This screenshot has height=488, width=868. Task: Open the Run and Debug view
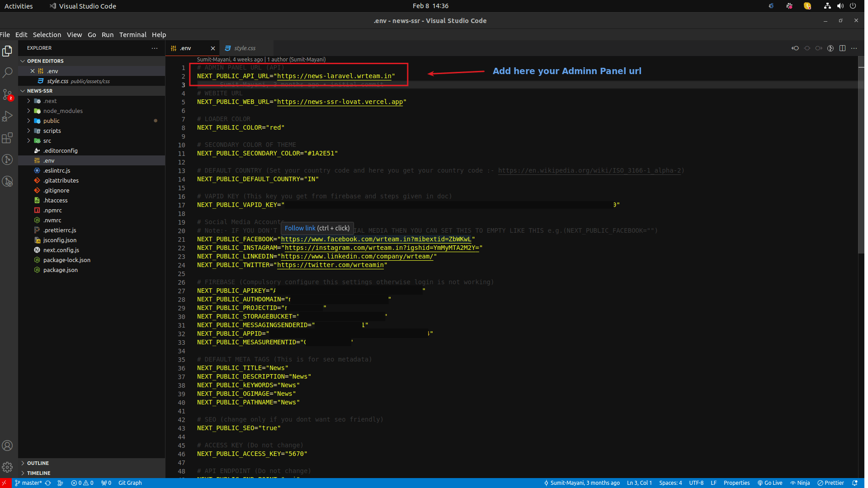point(7,116)
